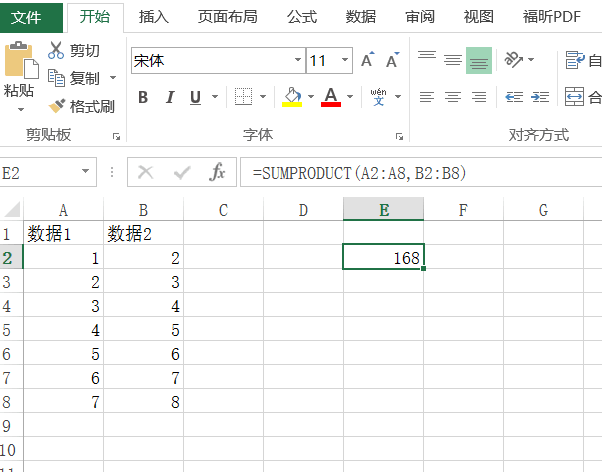Open the 文件 (File) menu
602x472 pixels.
[x=27, y=16]
